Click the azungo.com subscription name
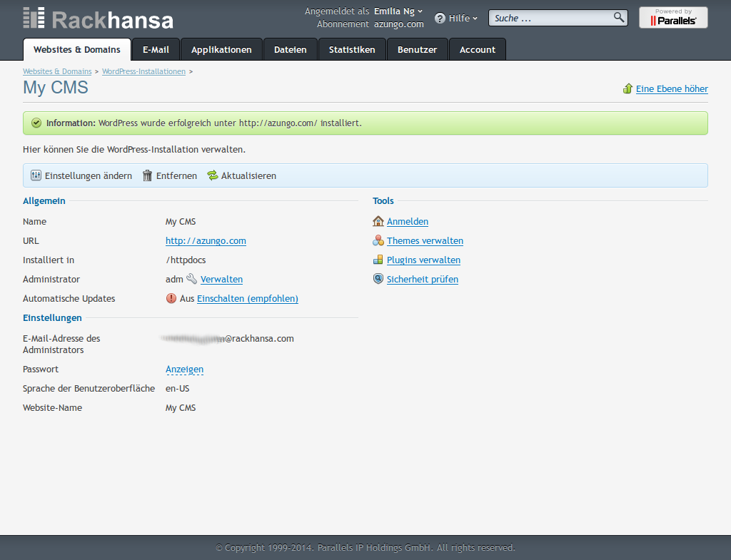The image size is (731, 560). tap(398, 24)
